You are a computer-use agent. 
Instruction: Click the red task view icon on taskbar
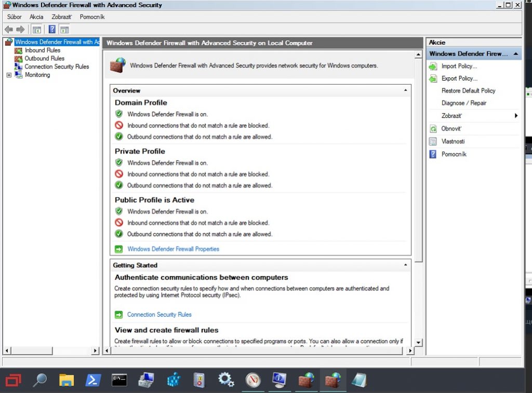13,380
